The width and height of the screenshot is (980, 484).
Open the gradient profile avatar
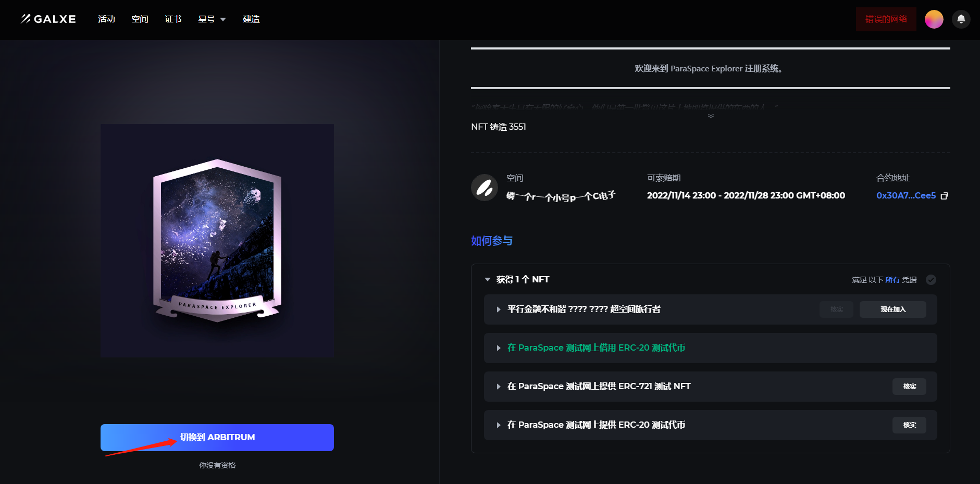tap(934, 19)
